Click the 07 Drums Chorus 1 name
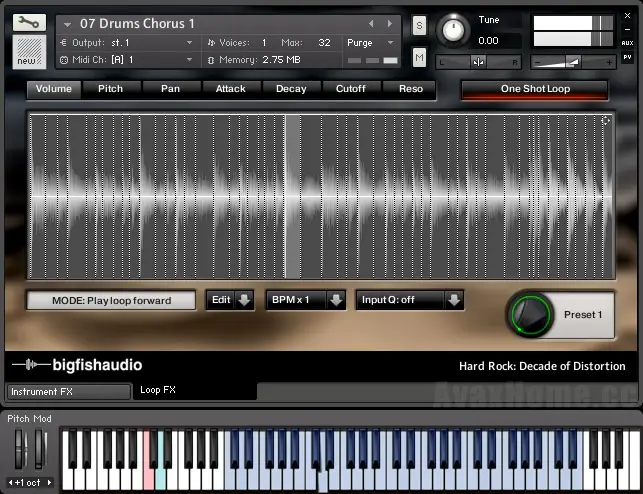The image size is (643, 494). point(137,24)
